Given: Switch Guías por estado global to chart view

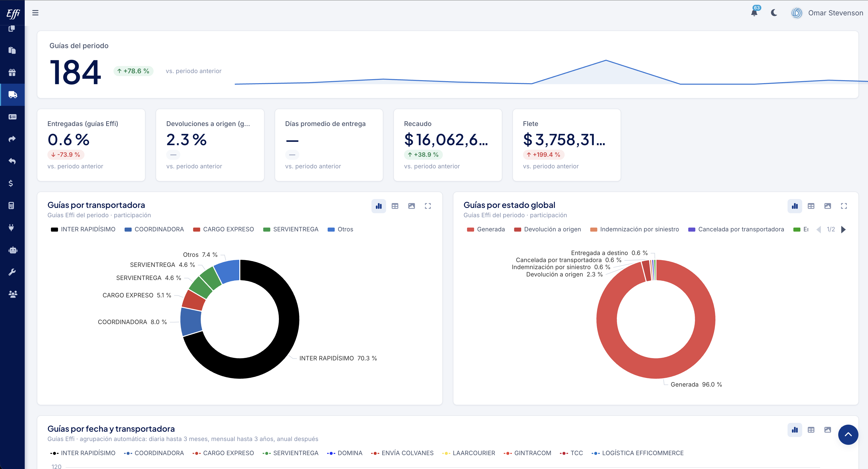Looking at the screenshot, I should tap(795, 206).
